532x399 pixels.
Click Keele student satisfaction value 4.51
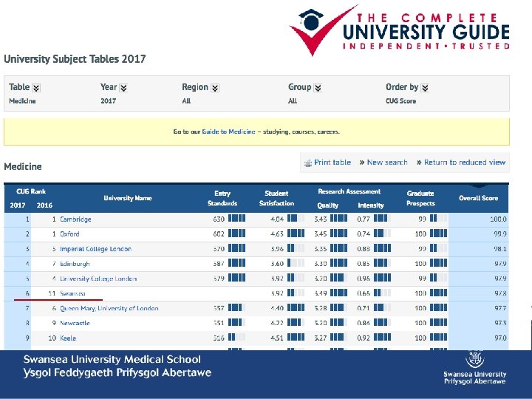tap(277, 338)
